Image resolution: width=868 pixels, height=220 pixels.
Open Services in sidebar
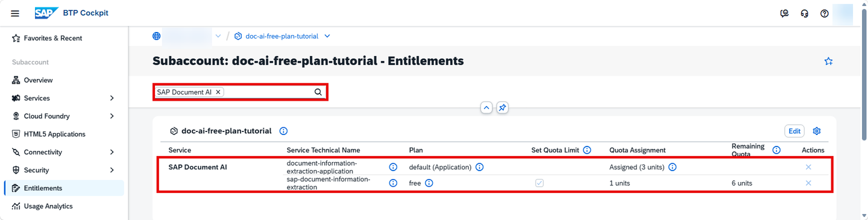tap(37, 98)
